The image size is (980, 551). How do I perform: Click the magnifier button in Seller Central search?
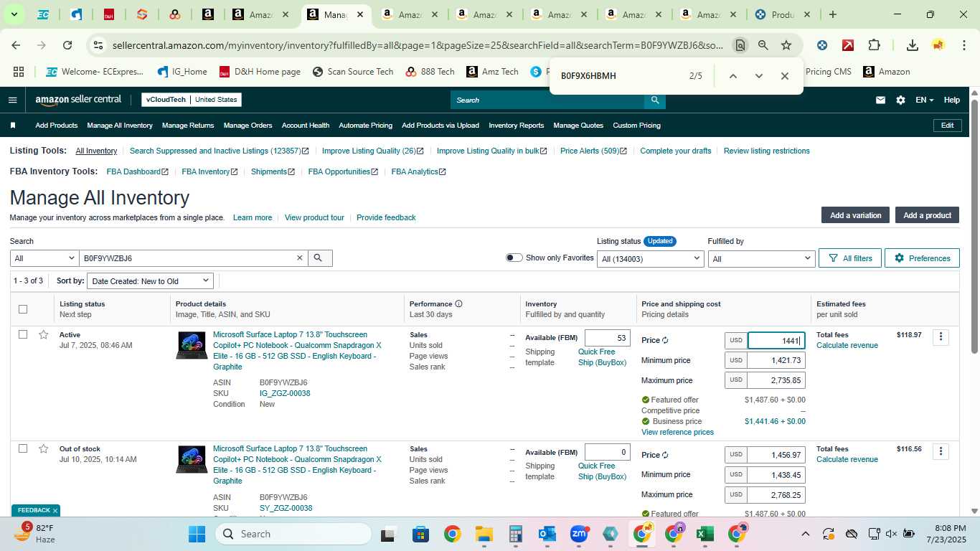coord(654,100)
